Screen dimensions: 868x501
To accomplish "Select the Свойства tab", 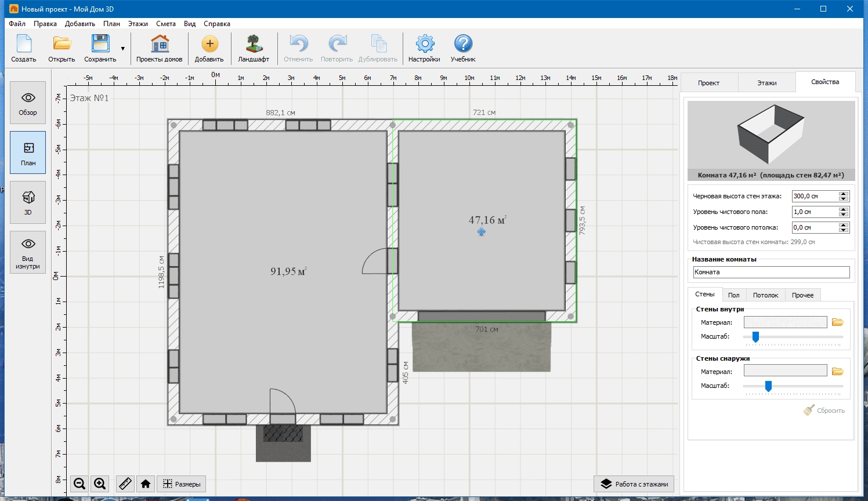I will (x=825, y=82).
